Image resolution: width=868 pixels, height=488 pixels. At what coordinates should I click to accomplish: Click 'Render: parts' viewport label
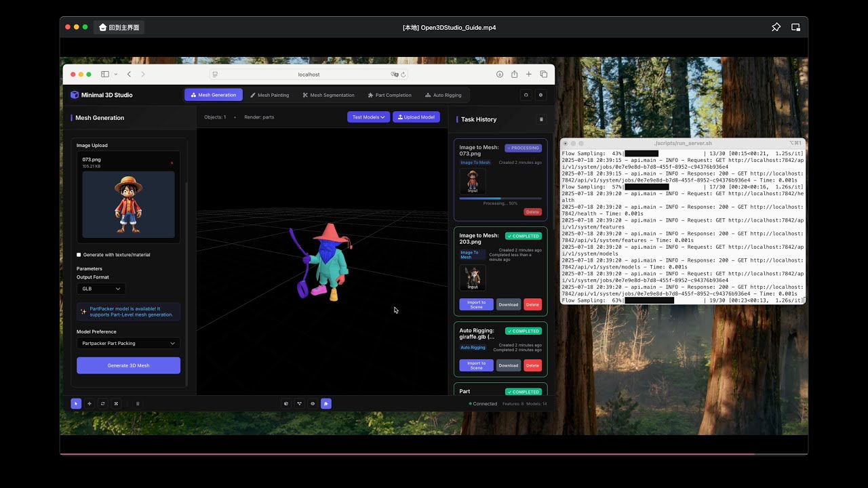point(259,117)
